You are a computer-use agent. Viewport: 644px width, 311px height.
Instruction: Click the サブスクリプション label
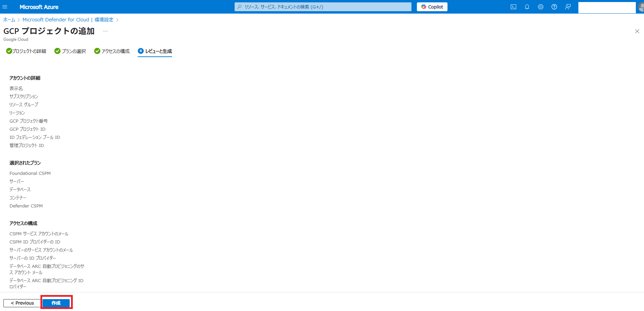pyautogui.click(x=24, y=96)
